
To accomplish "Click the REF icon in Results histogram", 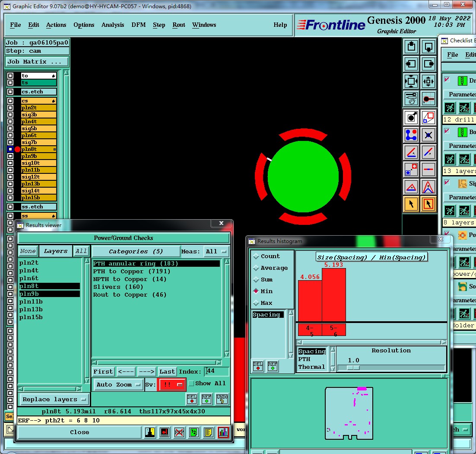I will (x=272, y=366).
